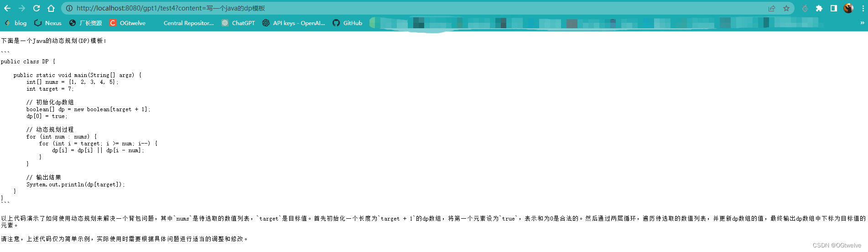This screenshot has height=252, width=868.
Task: Click "System.out.println(dp[target]);" line
Action: click(75, 185)
